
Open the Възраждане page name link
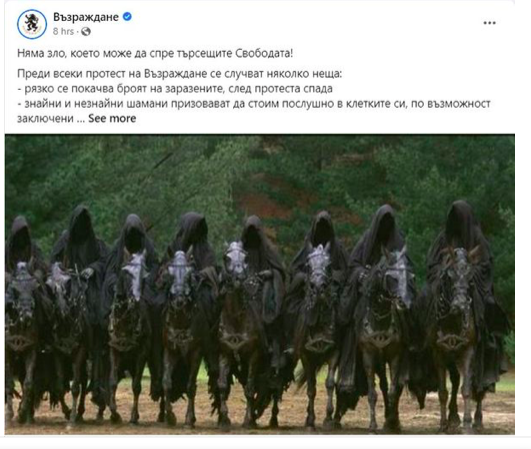86,17
